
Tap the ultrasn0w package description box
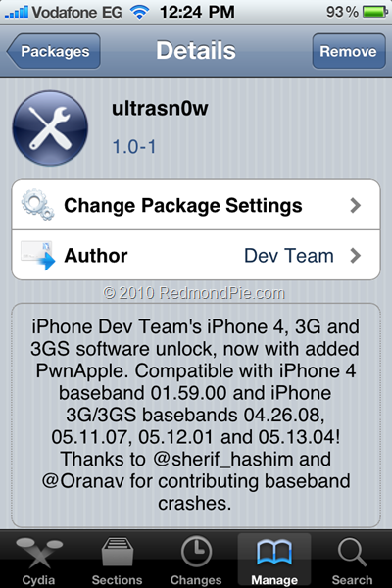pyautogui.click(x=196, y=415)
